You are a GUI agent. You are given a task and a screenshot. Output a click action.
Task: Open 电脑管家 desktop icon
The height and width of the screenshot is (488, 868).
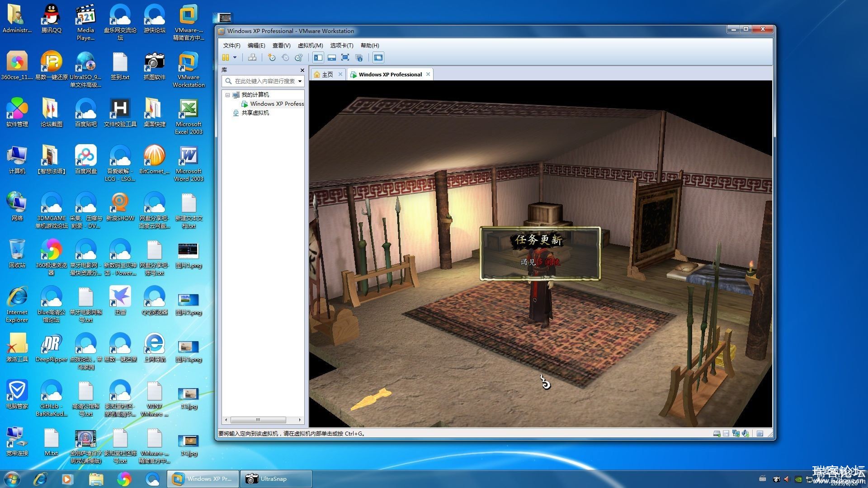17,394
